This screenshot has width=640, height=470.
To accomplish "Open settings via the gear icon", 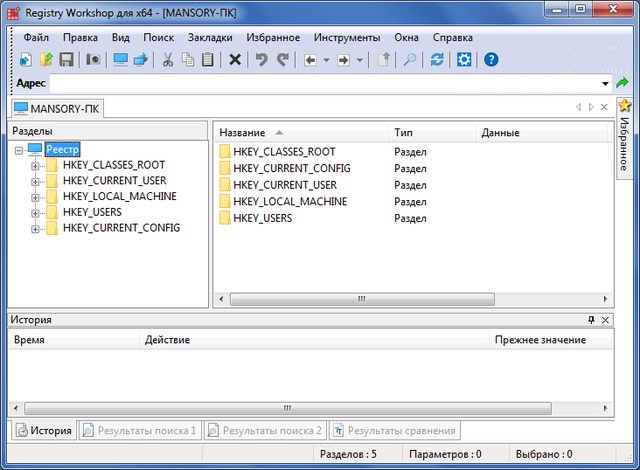I will (464, 60).
